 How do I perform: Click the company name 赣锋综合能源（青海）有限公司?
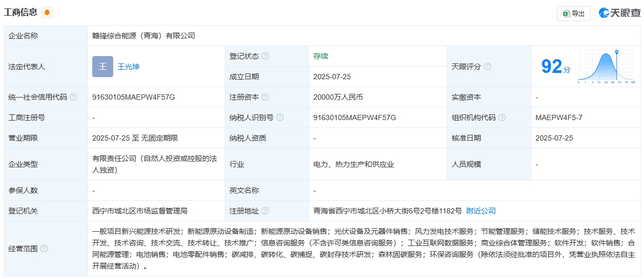(x=144, y=36)
